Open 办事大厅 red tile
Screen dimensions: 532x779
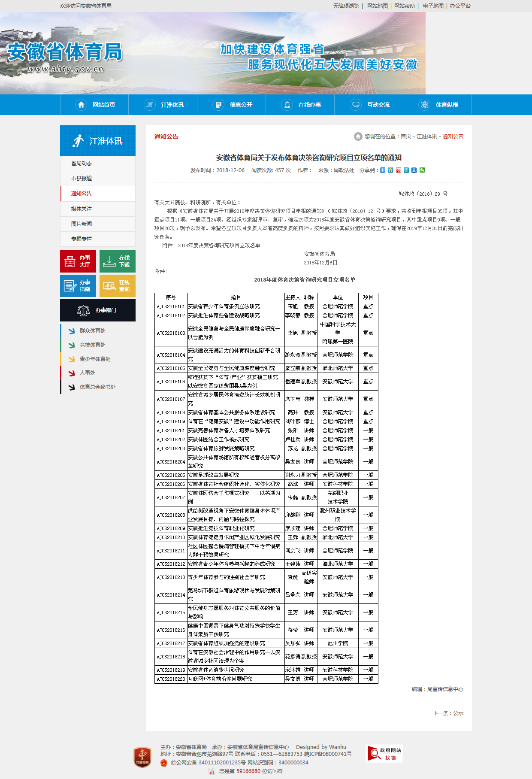pos(78,261)
